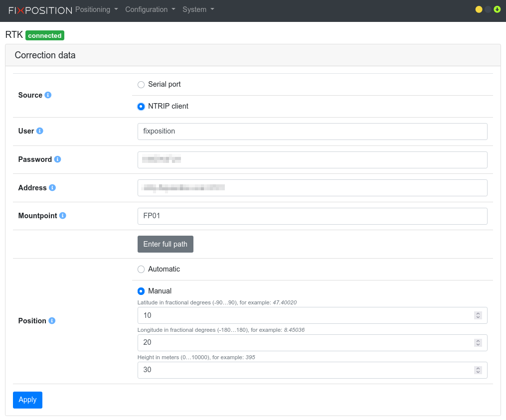Image resolution: width=506 pixels, height=420 pixels.
Task: Click the Latitude field stepper arrows
Action: [x=478, y=315]
